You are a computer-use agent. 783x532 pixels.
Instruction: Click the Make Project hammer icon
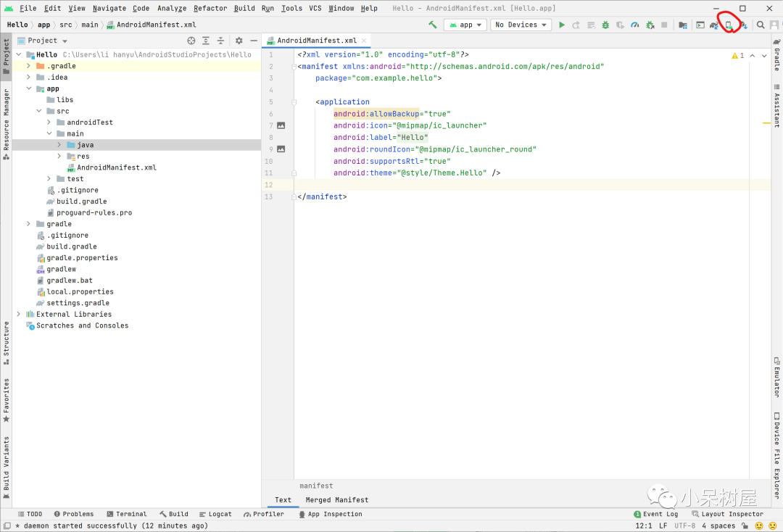click(x=433, y=25)
